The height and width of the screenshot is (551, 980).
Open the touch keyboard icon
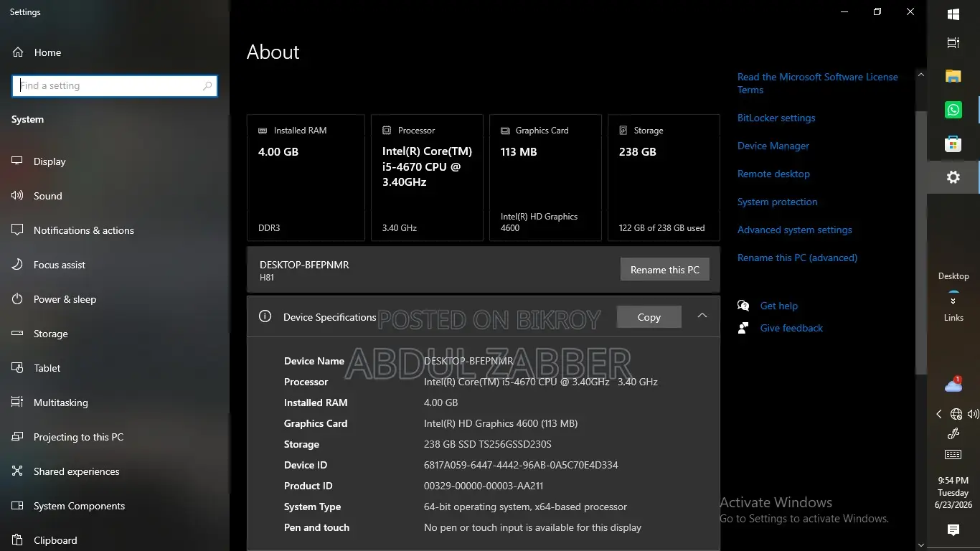click(953, 454)
